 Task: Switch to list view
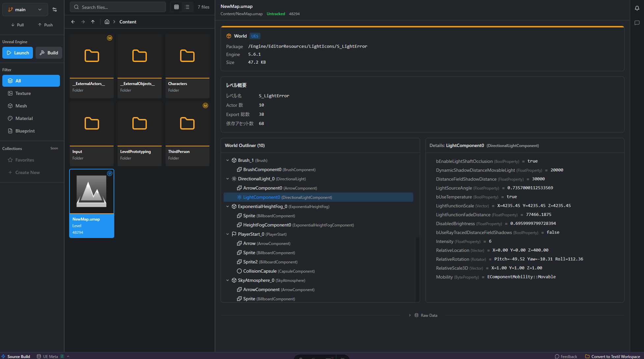coord(187,7)
